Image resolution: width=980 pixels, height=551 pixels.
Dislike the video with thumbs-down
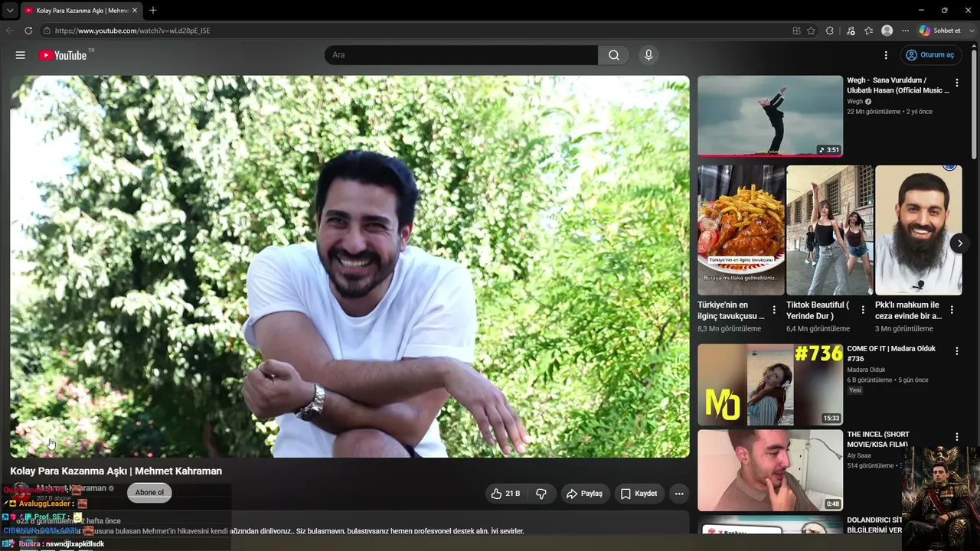[x=541, y=494]
